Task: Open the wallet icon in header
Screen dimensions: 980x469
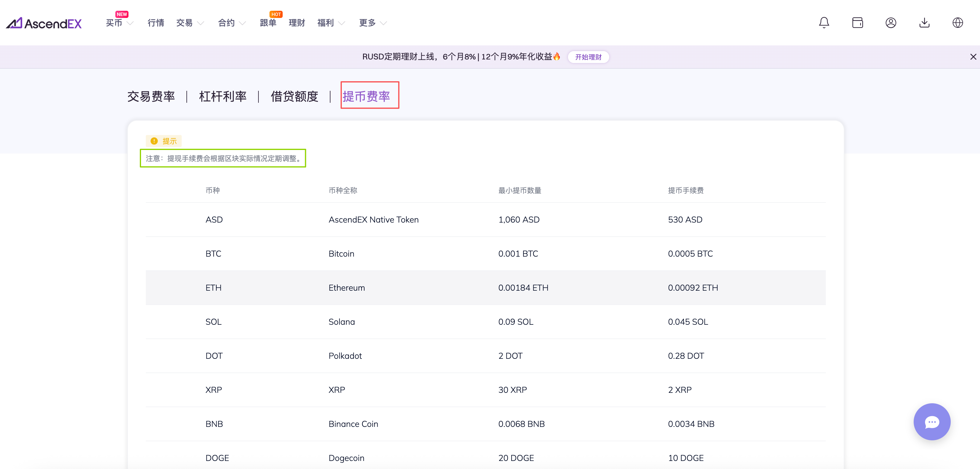Action: (x=857, y=23)
